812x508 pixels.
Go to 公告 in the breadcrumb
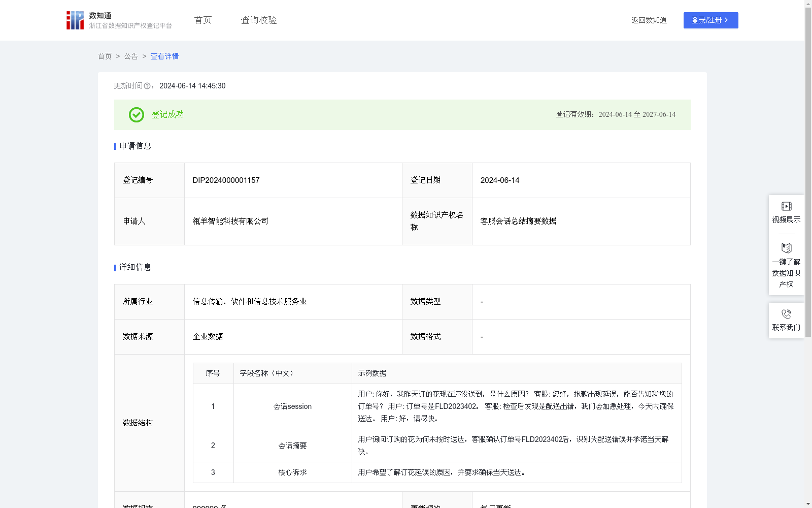click(131, 56)
